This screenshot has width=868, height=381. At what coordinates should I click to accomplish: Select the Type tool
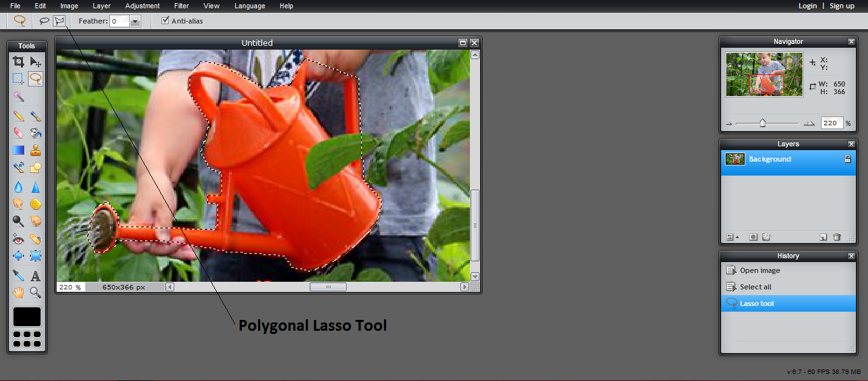pos(36,275)
